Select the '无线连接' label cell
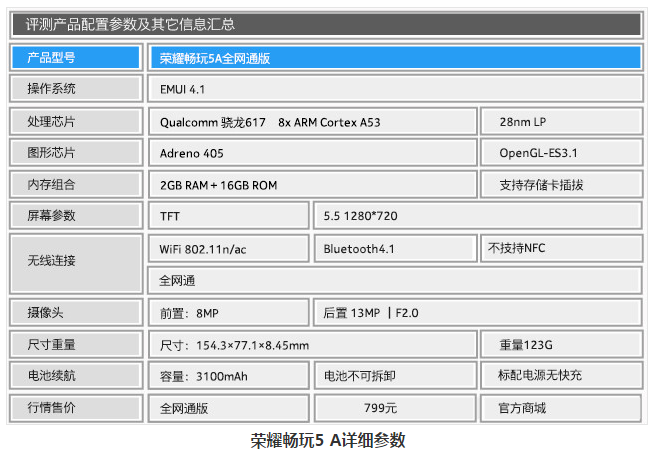This screenshot has width=657, height=452. [x=76, y=264]
